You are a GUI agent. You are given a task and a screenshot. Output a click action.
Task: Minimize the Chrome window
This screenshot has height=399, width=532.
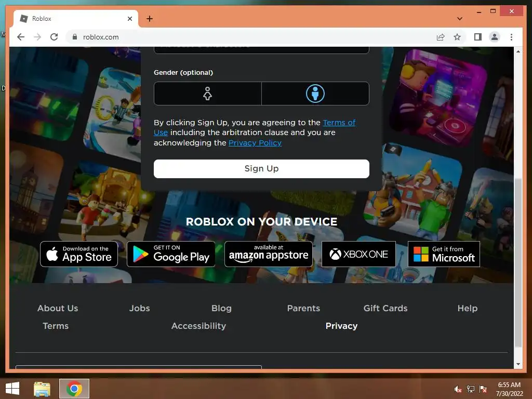[478, 12]
